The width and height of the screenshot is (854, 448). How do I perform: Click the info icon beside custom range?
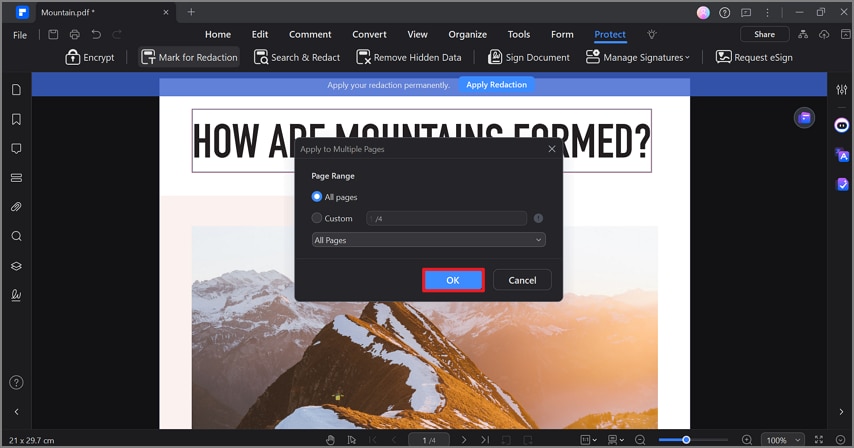point(538,218)
